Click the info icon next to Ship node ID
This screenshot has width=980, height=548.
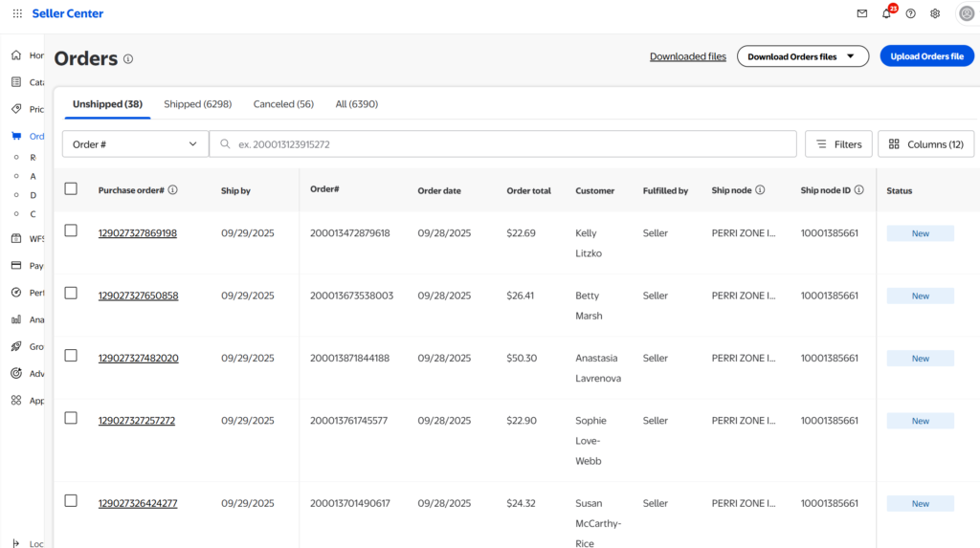[859, 190]
